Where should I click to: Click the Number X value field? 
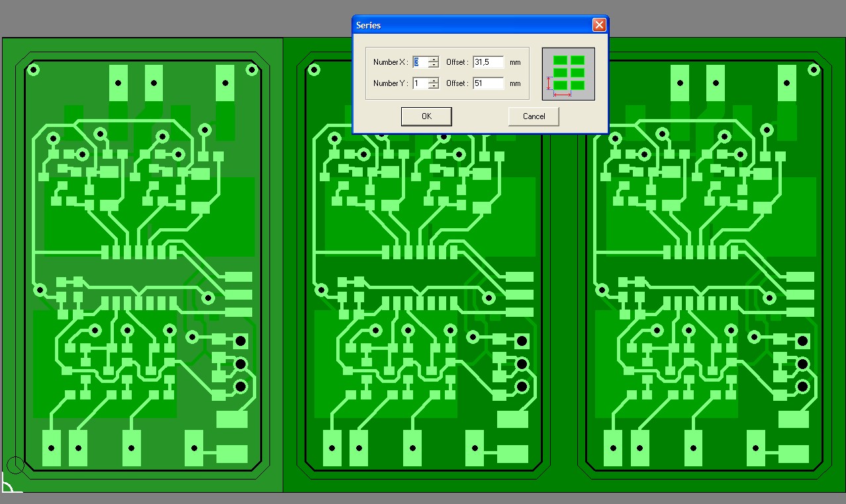[420, 62]
